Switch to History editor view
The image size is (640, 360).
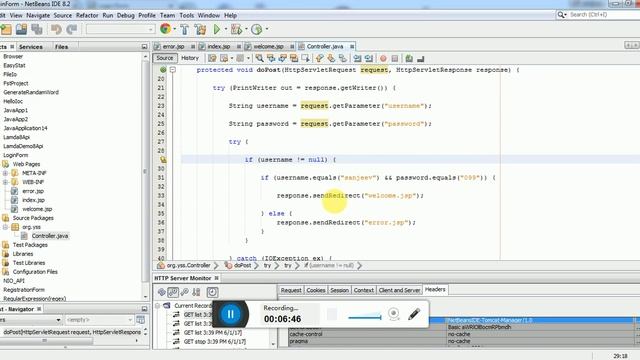coord(190,58)
